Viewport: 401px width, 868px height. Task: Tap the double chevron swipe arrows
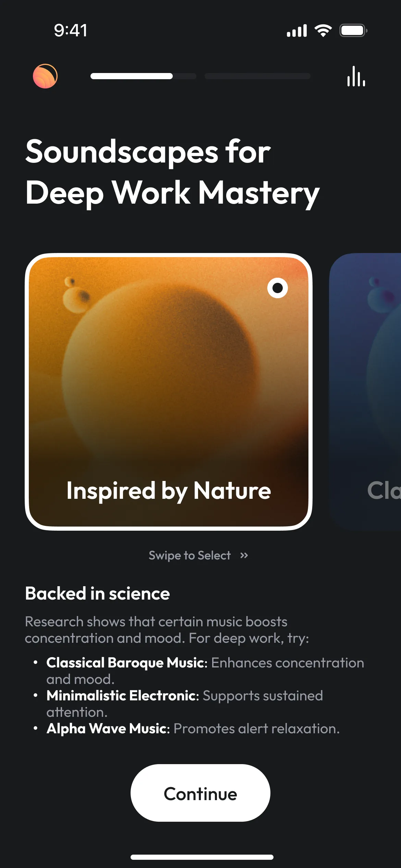(244, 555)
